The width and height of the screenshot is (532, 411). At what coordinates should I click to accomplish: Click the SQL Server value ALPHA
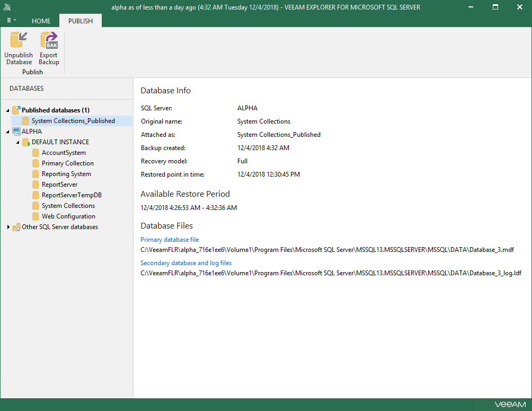tap(247, 108)
